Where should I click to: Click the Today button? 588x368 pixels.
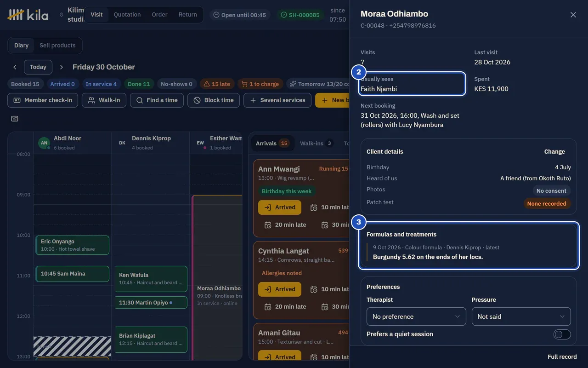point(38,67)
